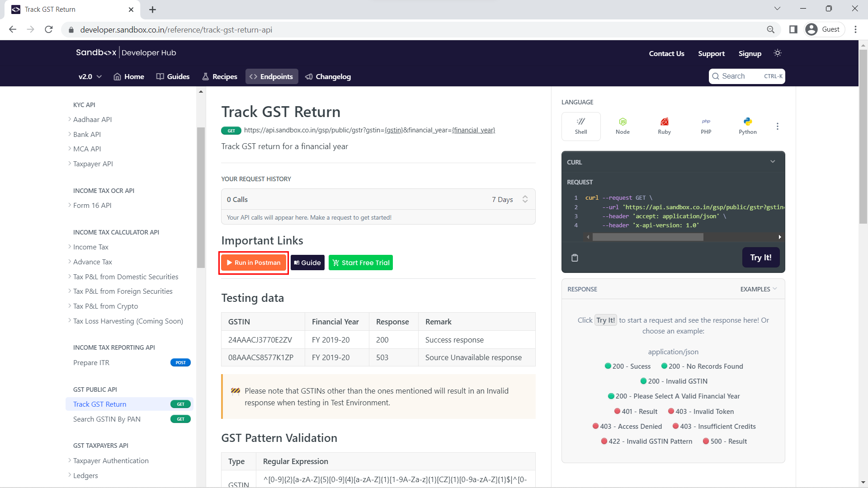Change the 7 Days history range

coord(509,199)
